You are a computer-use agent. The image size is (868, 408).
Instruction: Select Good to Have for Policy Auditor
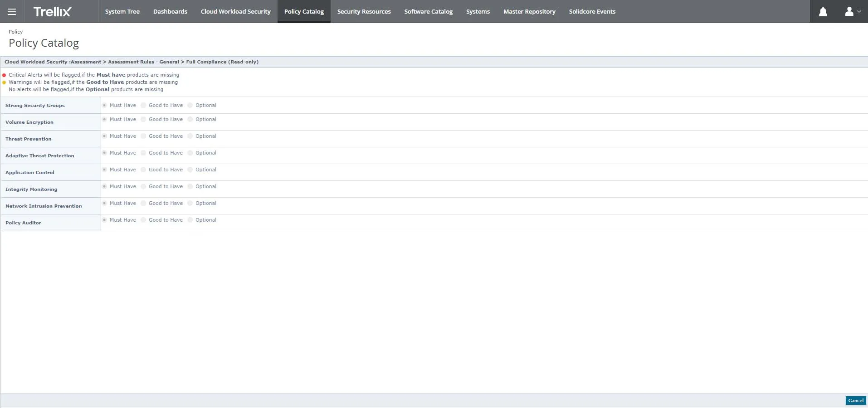point(143,220)
